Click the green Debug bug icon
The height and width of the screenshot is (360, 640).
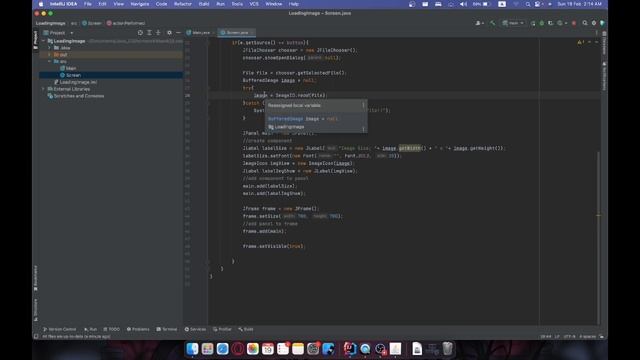(x=542, y=23)
